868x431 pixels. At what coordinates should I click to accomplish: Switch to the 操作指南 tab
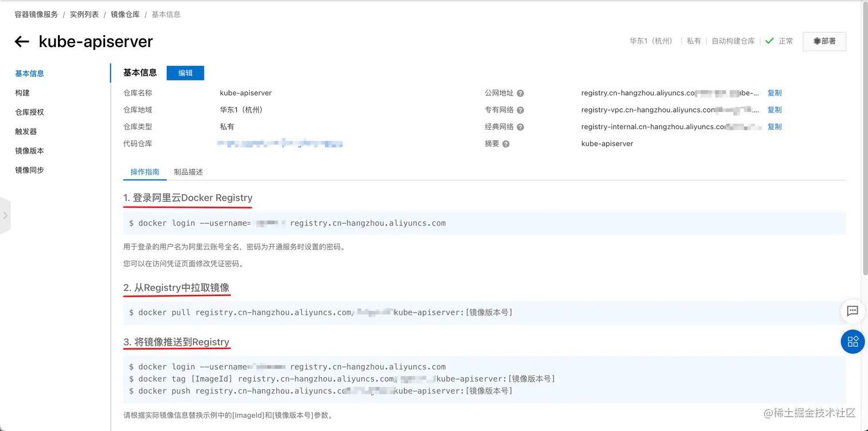click(145, 172)
